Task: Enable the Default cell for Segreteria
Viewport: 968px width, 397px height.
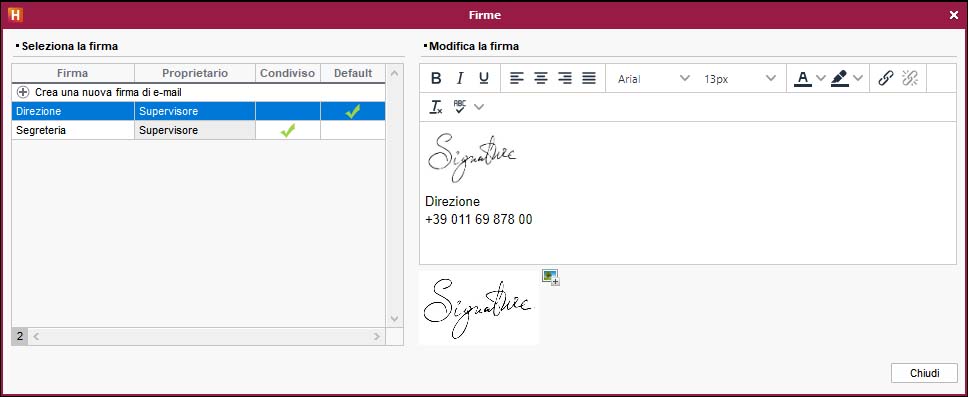Action: click(x=353, y=130)
